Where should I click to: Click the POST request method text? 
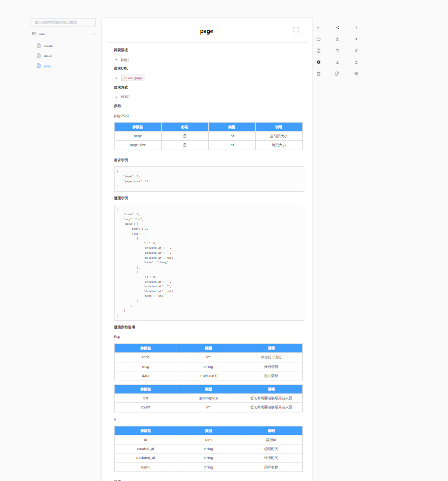pos(125,97)
